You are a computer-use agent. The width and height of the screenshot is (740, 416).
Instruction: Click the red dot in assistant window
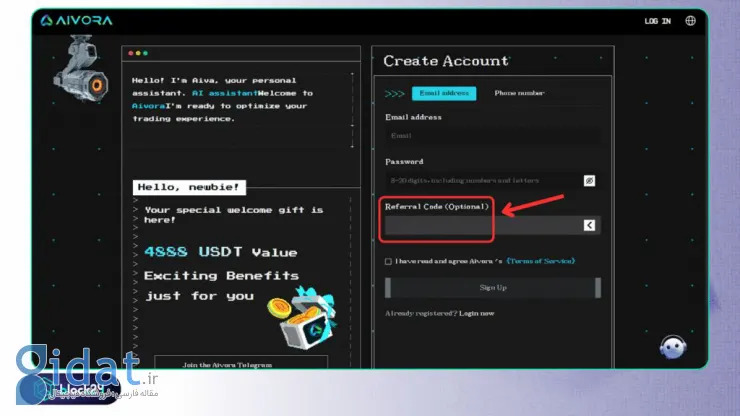132,52
